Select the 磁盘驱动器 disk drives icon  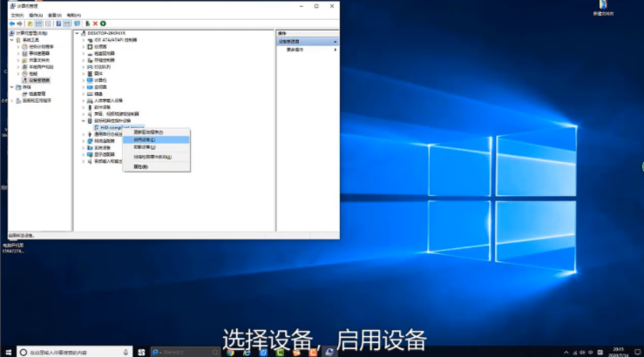click(x=90, y=53)
